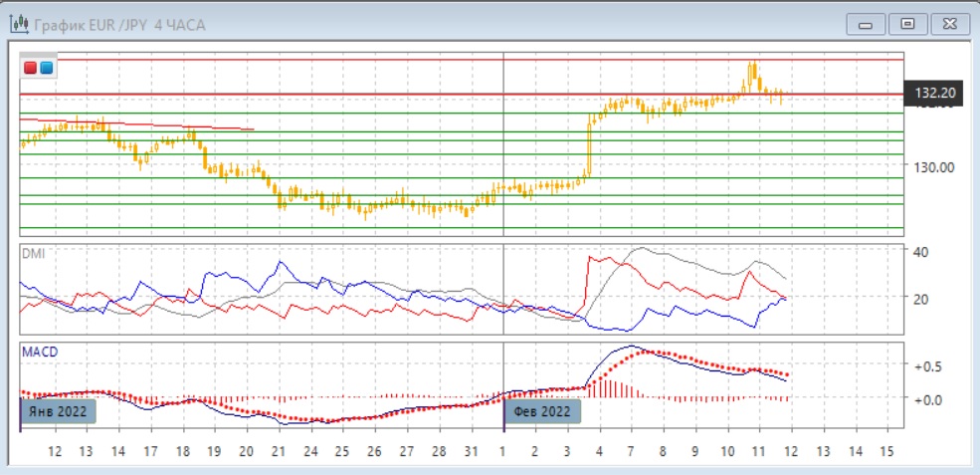Click the red square button on chart
The width and height of the screenshot is (980, 475).
point(31,68)
